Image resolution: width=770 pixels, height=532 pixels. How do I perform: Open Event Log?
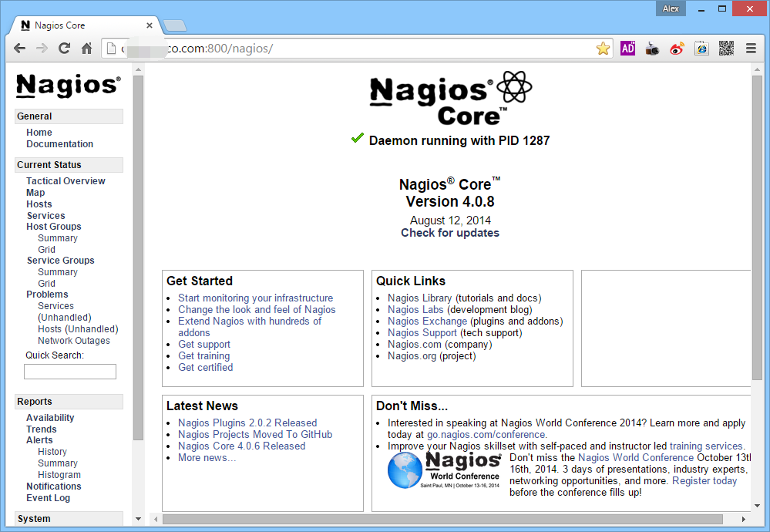48,497
